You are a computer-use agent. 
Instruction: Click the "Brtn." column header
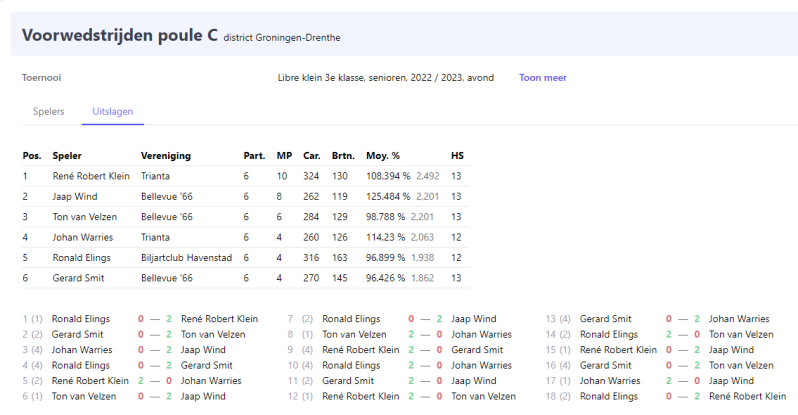point(343,156)
